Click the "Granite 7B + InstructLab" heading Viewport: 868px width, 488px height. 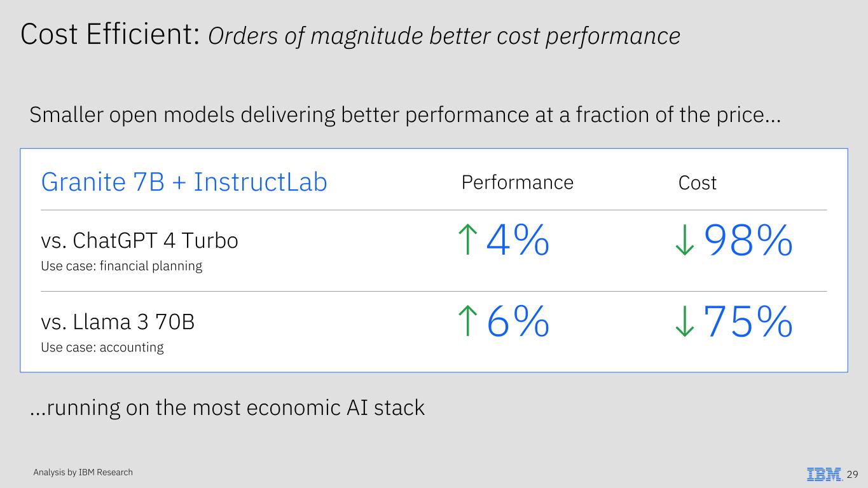pyautogui.click(x=184, y=182)
